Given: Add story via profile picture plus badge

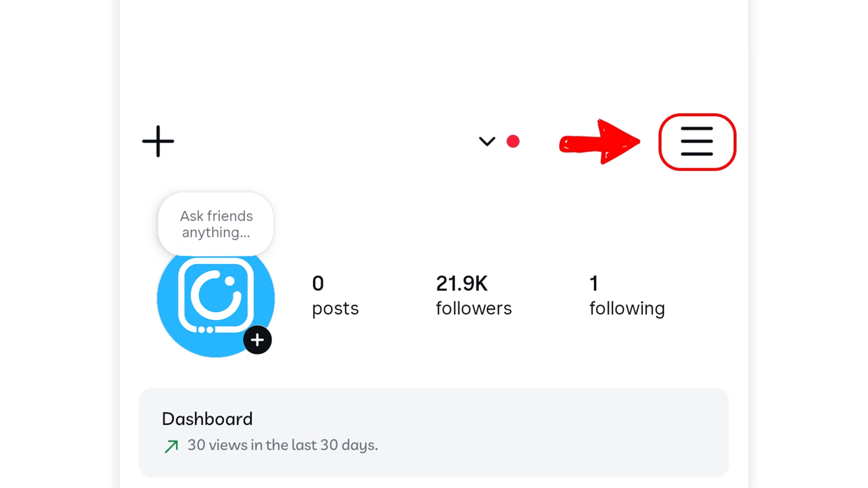Looking at the screenshot, I should (x=257, y=340).
